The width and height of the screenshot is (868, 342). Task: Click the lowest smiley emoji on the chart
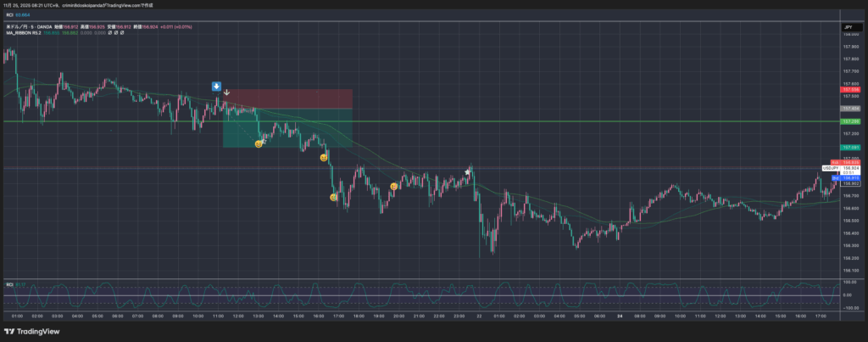[334, 197]
